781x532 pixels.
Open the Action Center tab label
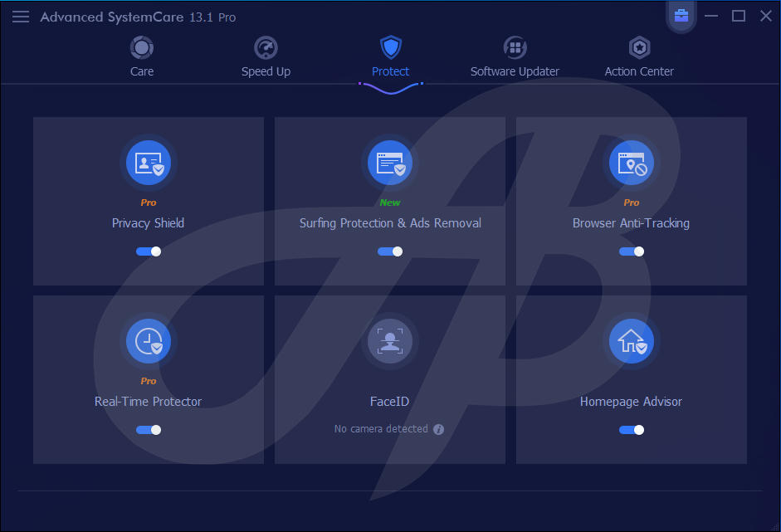pyautogui.click(x=640, y=71)
